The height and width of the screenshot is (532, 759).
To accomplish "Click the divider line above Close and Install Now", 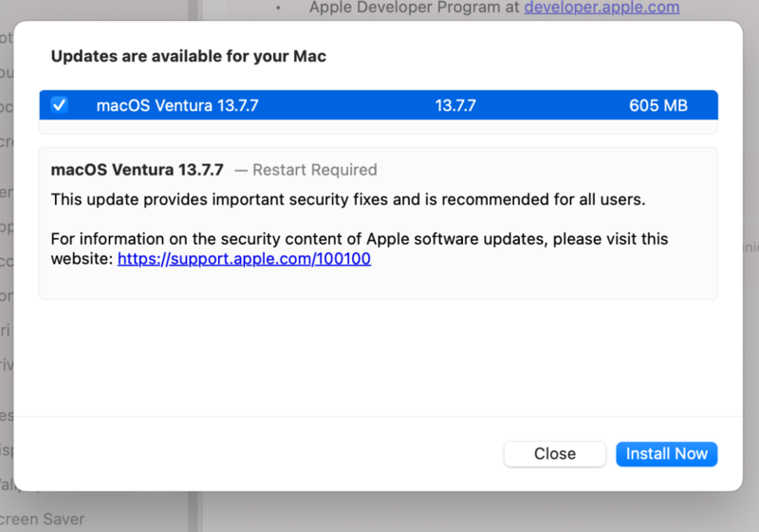I will 378,415.
